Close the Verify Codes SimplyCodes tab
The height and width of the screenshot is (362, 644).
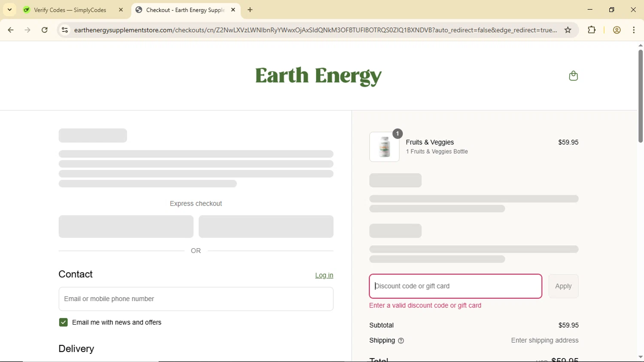tap(121, 10)
